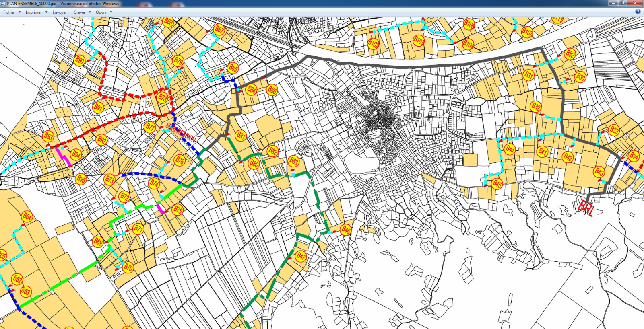Image resolution: width=644 pixels, height=329 pixels.
Task: Close the Visionneuse de photos window
Action: (x=636, y=3)
